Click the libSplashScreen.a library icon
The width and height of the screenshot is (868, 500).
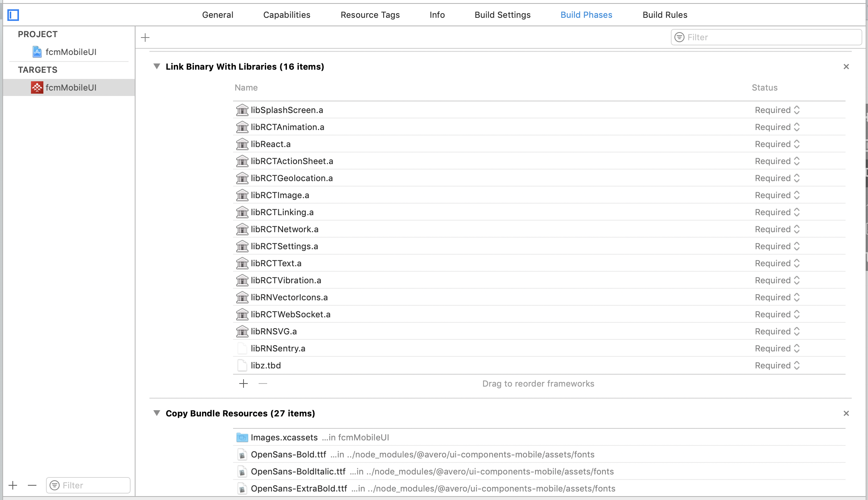click(x=242, y=110)
